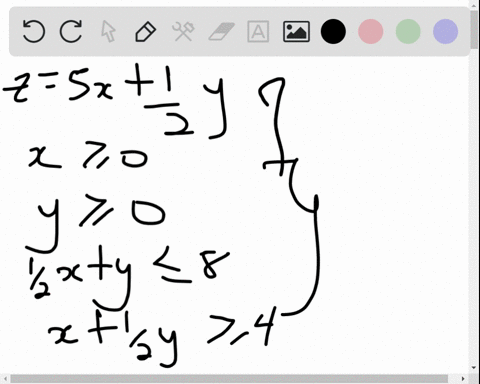Viewport: 480px width, 384px height.
Task: Click the vertical scrollbar thumb
Action: tap(474, 29)
